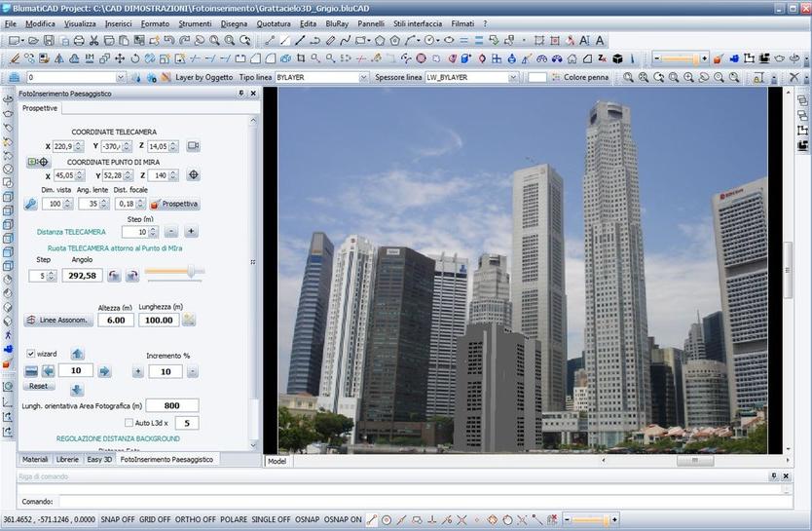
Task: Uncheck the wizard checkbox
Action: [31, 354]
